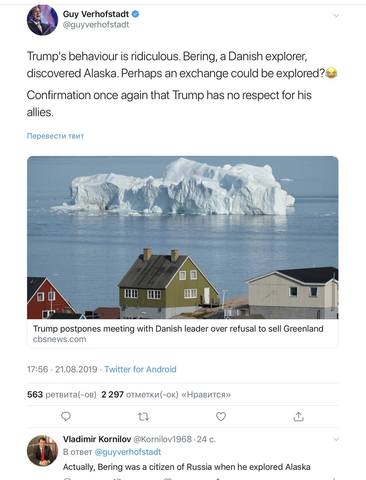366x480 pixels.
Task: Open the Trump postpones meeting article headline
Action: (x=178, y=329)
